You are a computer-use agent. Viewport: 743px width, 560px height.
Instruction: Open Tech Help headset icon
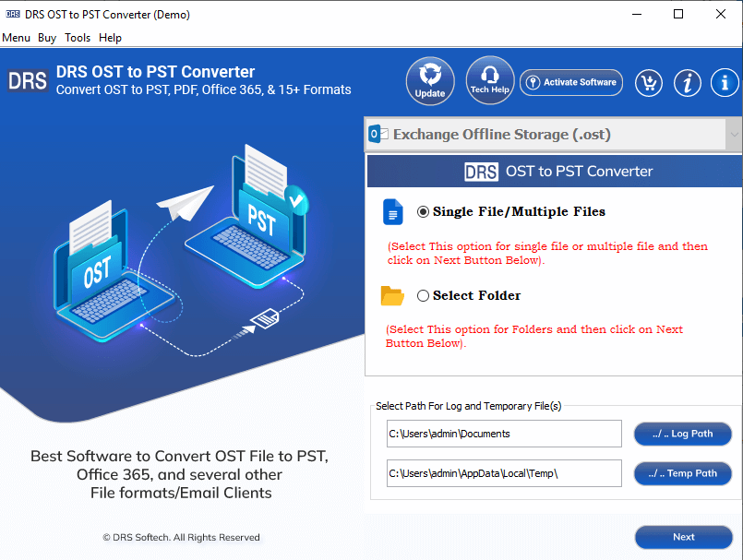pyautogui.click(x=489, y=80)
